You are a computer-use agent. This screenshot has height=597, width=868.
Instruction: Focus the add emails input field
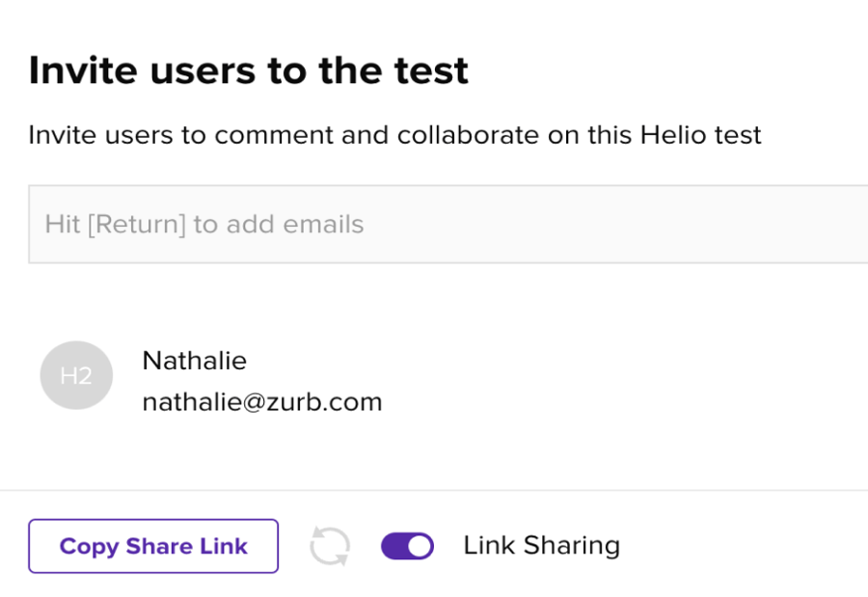coord(448,225)
